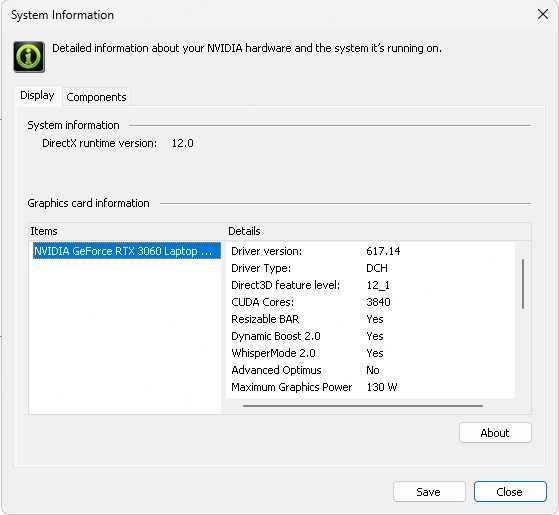Click the Driver version: label

(x=266, y=251)
